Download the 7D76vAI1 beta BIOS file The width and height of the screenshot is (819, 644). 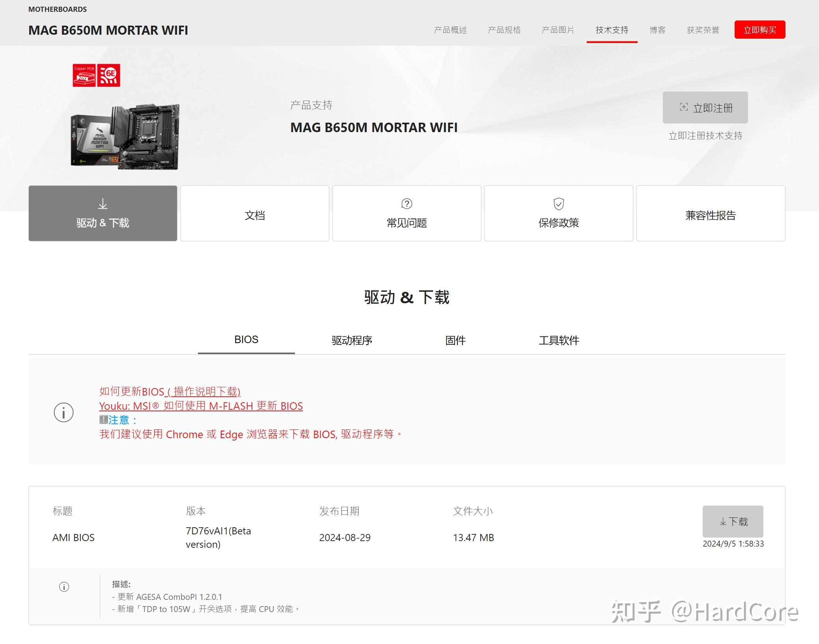click(733, 522)
